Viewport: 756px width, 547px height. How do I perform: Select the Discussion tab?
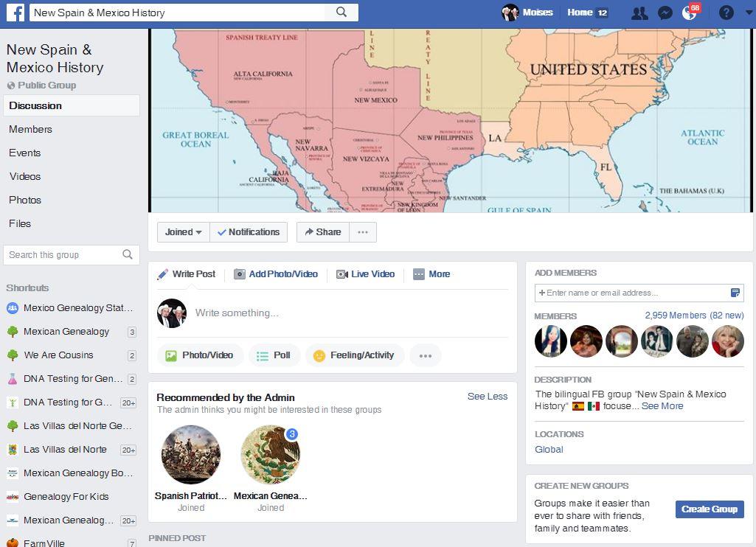click(x=72, y=105)
